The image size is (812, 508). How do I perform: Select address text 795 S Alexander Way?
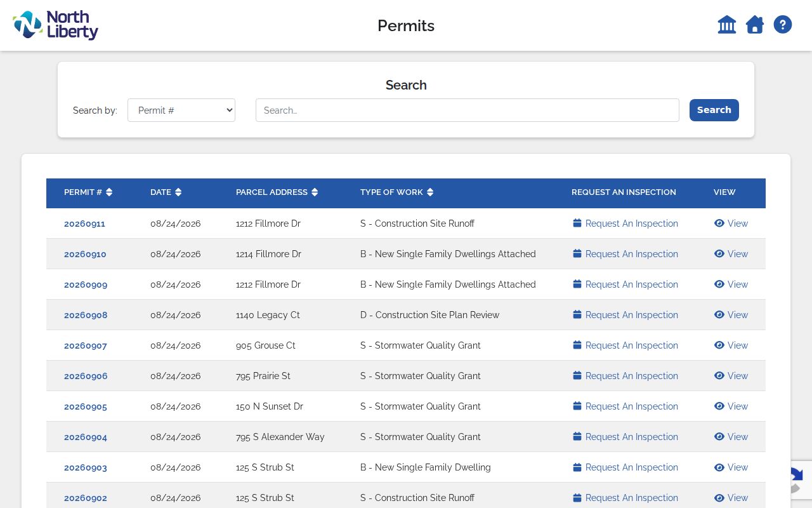(x=280, y=437)
